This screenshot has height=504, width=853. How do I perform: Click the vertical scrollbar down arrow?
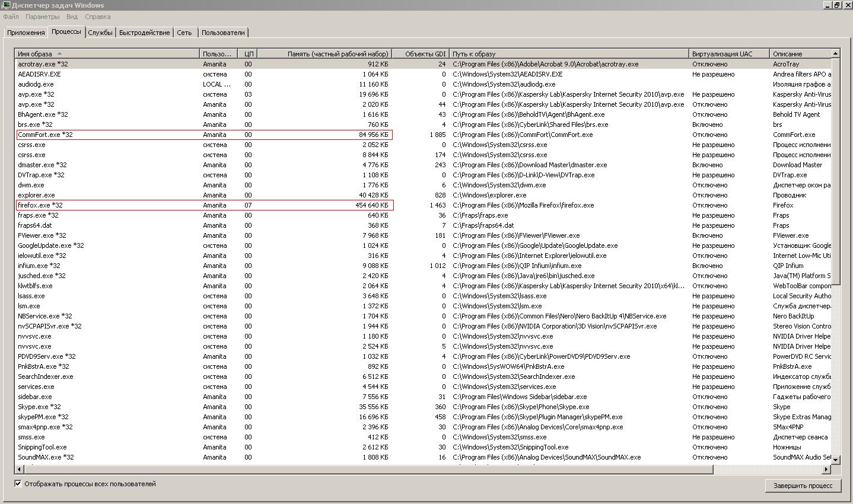(836, 460)
